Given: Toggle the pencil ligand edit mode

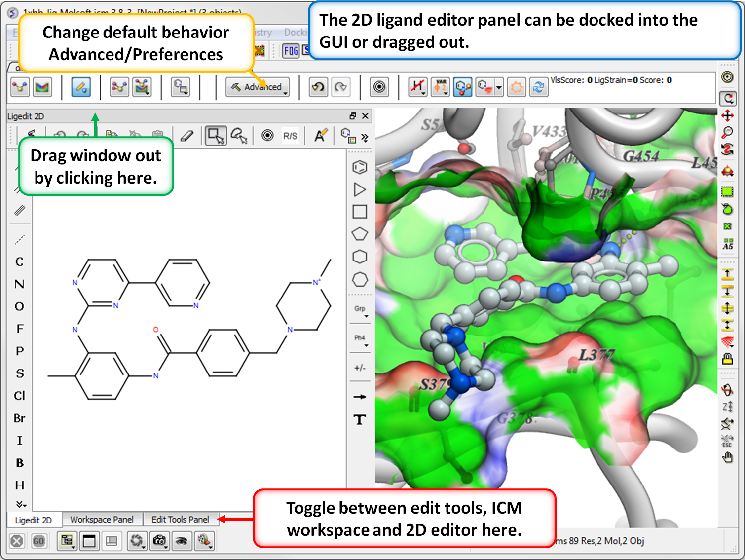Looking at the screenshot, I should 81,87.
